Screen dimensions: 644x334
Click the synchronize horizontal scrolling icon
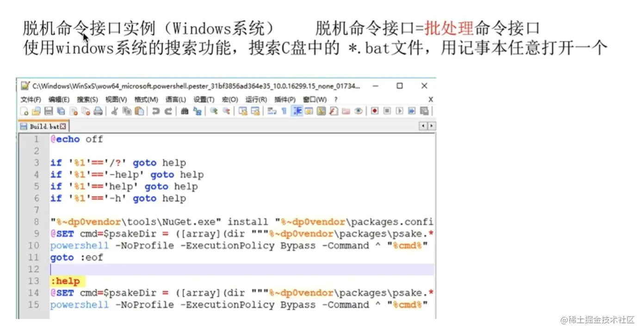[x=255, y=111]
